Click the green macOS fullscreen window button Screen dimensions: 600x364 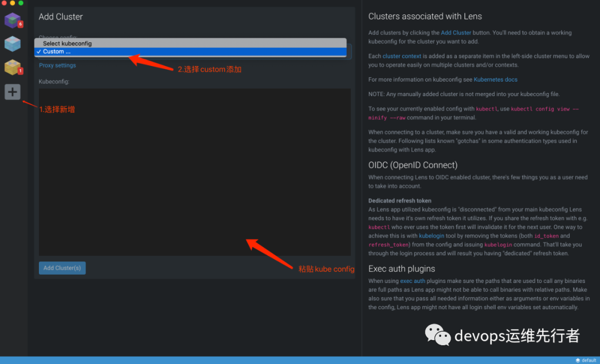(21, 3)
